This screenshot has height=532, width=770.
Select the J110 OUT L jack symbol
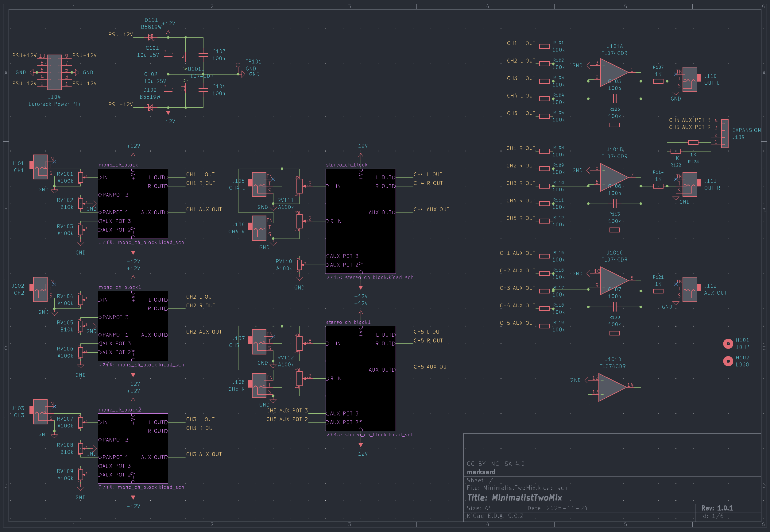click(x=690, y=79)
